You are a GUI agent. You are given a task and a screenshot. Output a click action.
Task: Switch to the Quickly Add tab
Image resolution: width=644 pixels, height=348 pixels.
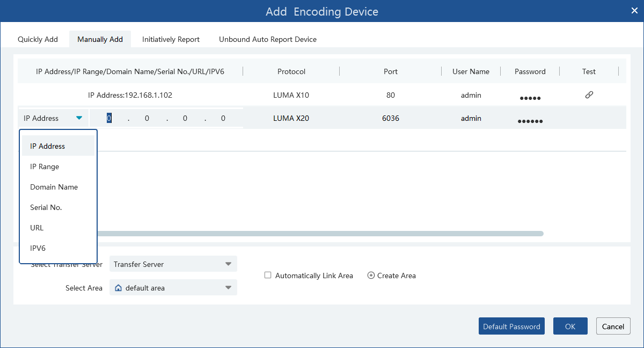(x=37, y=39)
